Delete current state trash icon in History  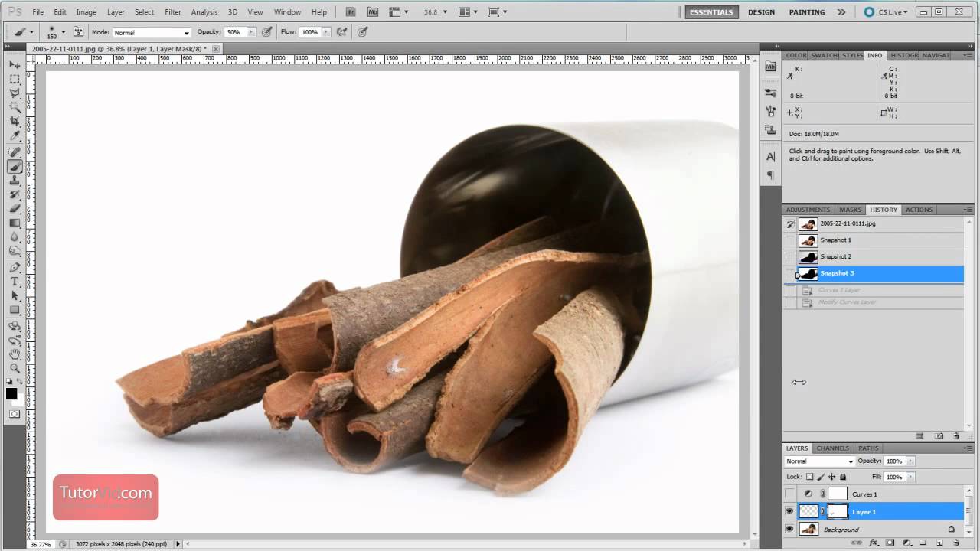point(956,436)
